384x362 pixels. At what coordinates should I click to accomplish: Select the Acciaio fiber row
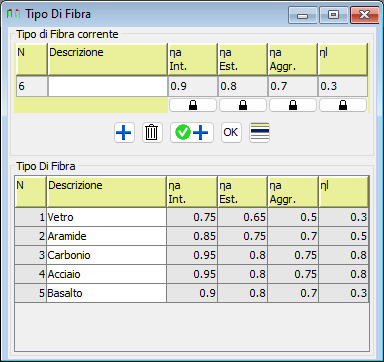tap(192, 274)
